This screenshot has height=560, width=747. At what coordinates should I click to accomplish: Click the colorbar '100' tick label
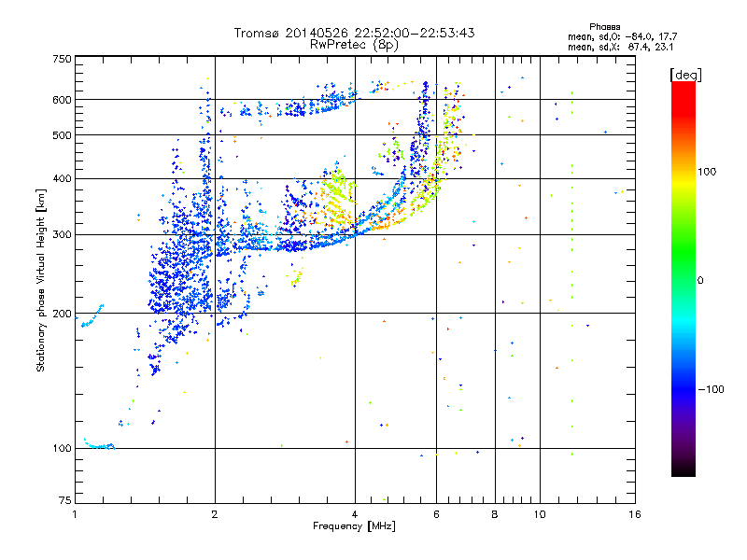(x=707, y=172)
